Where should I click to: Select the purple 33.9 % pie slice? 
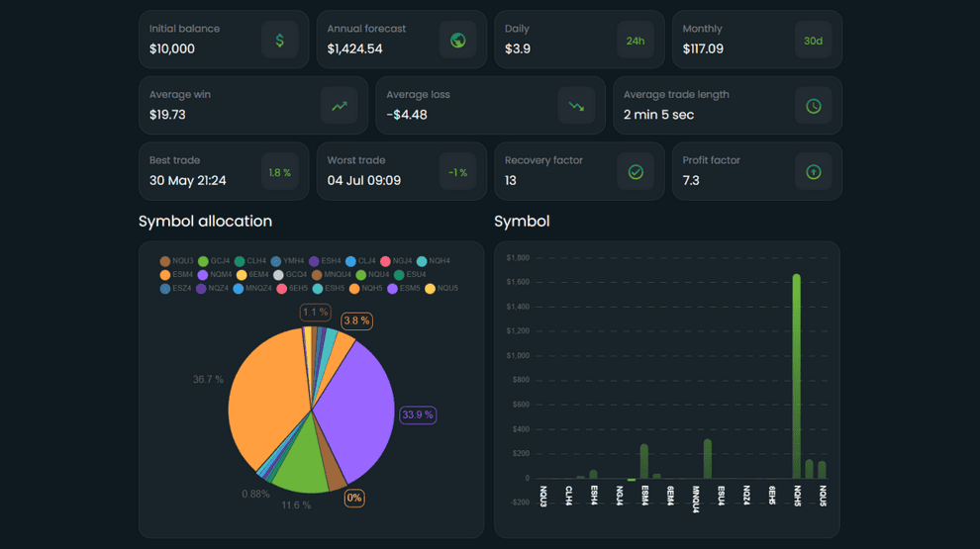(x=356, y=406)
